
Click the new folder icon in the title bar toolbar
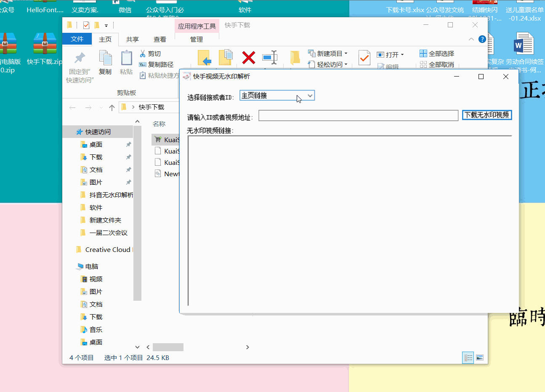(96, 25)
